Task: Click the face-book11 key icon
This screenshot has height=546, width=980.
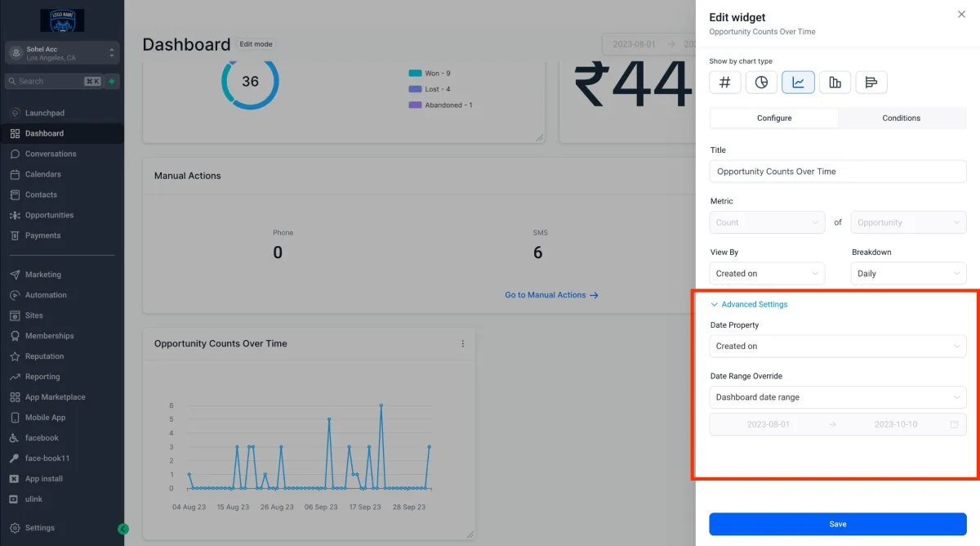Action: pyautogui.click(x=15, y=459)
